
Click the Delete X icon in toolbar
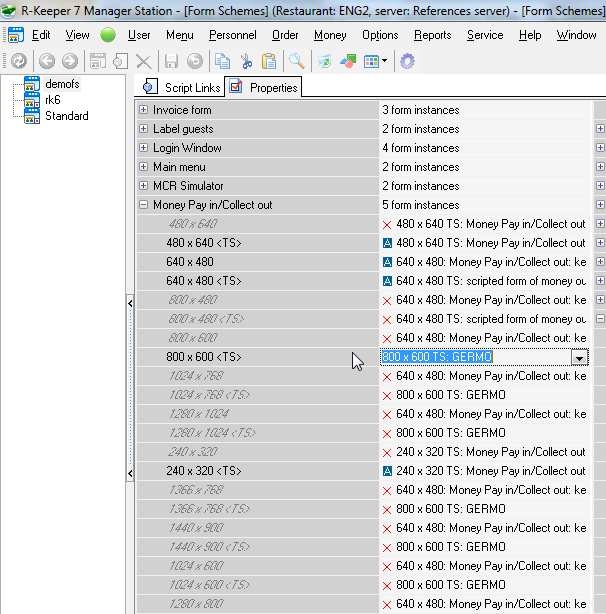coord(144,61)
